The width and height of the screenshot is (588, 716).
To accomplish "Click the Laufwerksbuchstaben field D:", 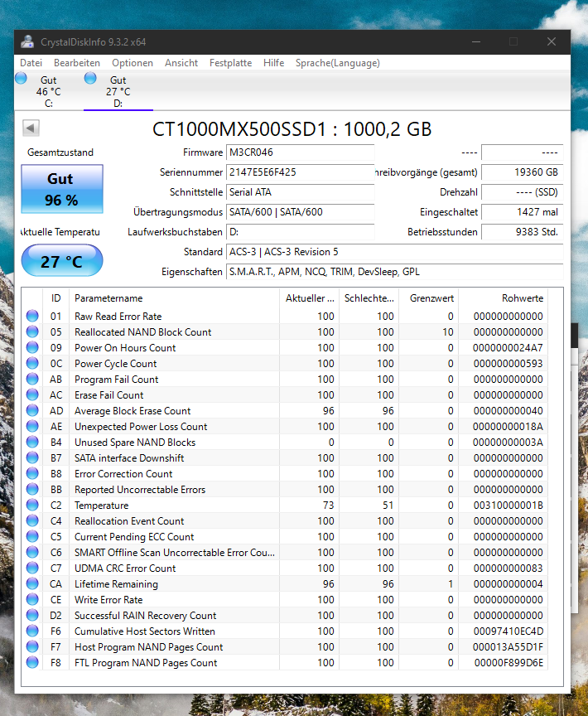I will click(300, 232).
